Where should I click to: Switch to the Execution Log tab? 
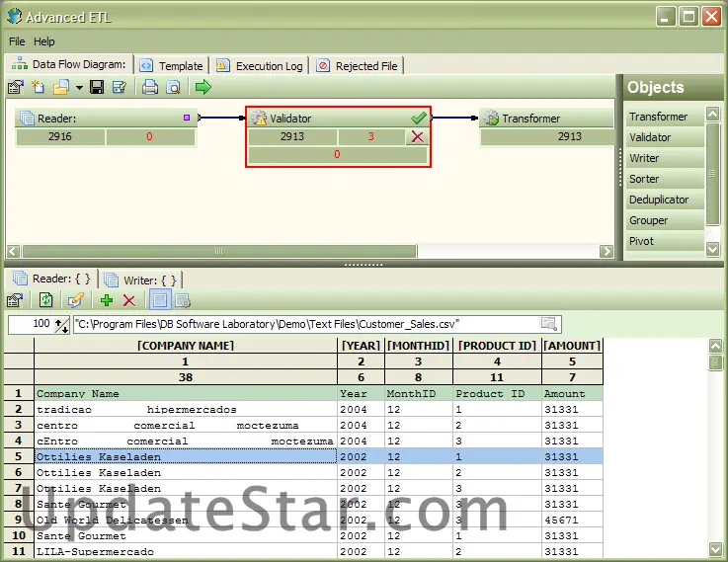[260, 66]
